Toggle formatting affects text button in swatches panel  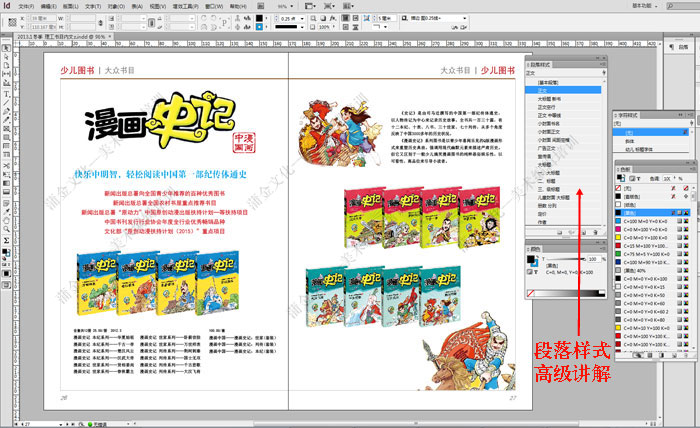638,179
